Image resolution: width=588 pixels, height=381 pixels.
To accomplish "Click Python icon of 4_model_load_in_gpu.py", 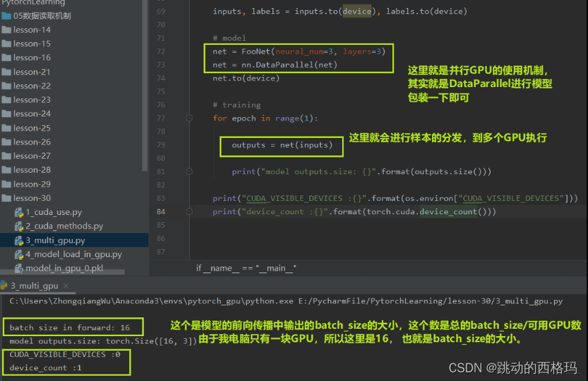I will pyautogui.click(x=19, y=254).
